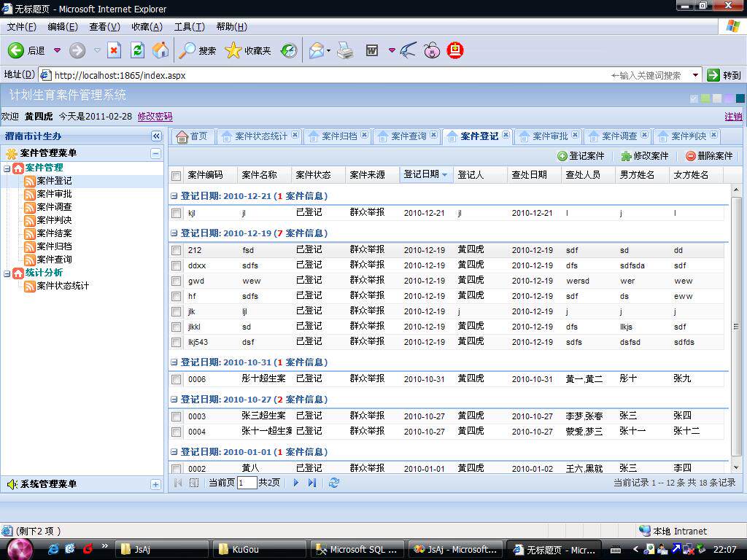Click the red stamp toolbar icon
The height and width of the screenshot is (560, 747).
455,50
